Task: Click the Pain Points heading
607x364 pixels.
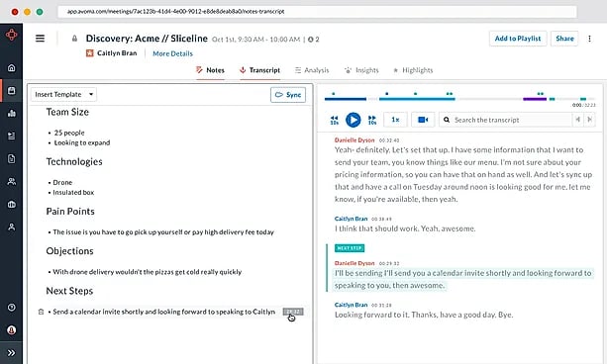Action: coord(70,212)
